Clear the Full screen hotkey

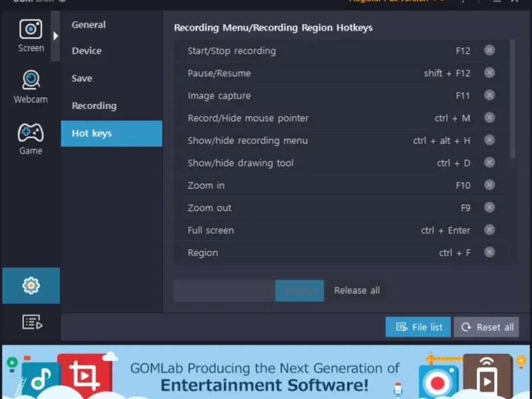pos(489,230)
